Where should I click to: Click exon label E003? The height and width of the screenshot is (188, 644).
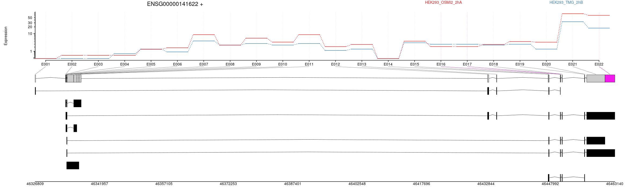[x=98, y=64]
